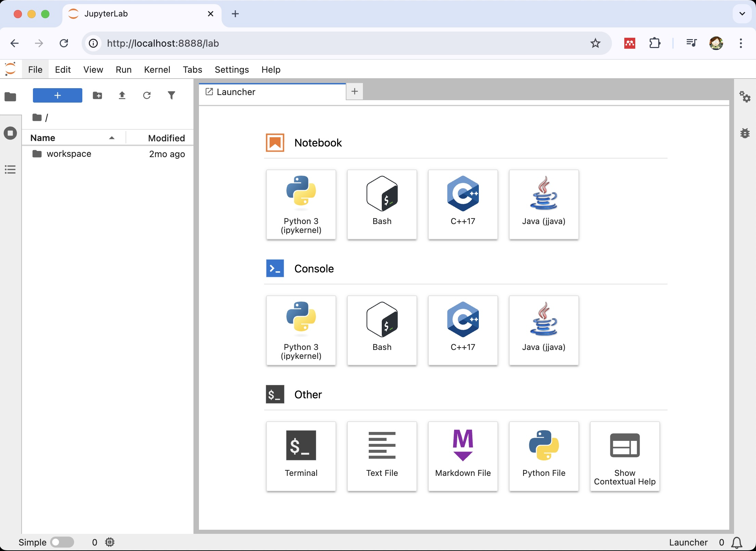756x551 pixels.
Task: Click the blue New Launcher button
Action: (x=57, y=95)
